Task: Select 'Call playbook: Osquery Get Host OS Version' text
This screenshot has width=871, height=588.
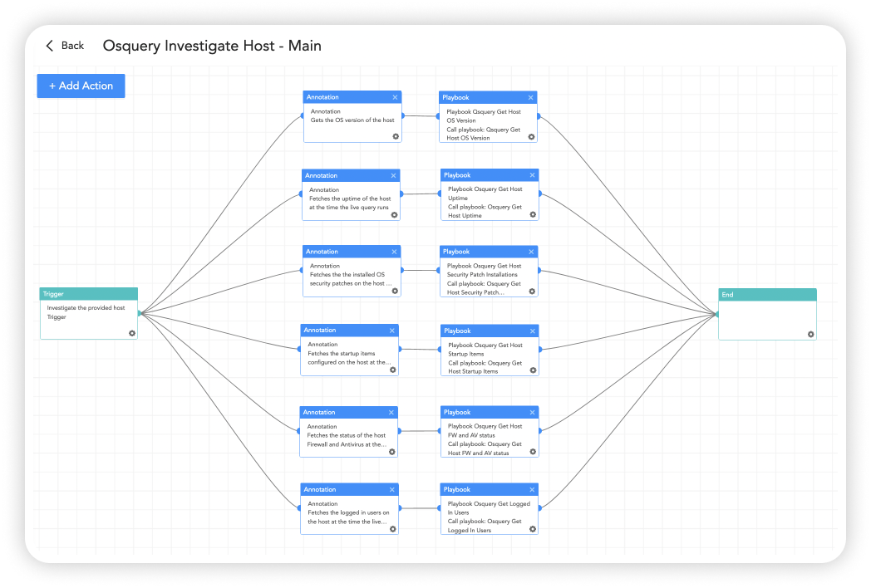Action: pyautogui.click(x=483, y=134)
